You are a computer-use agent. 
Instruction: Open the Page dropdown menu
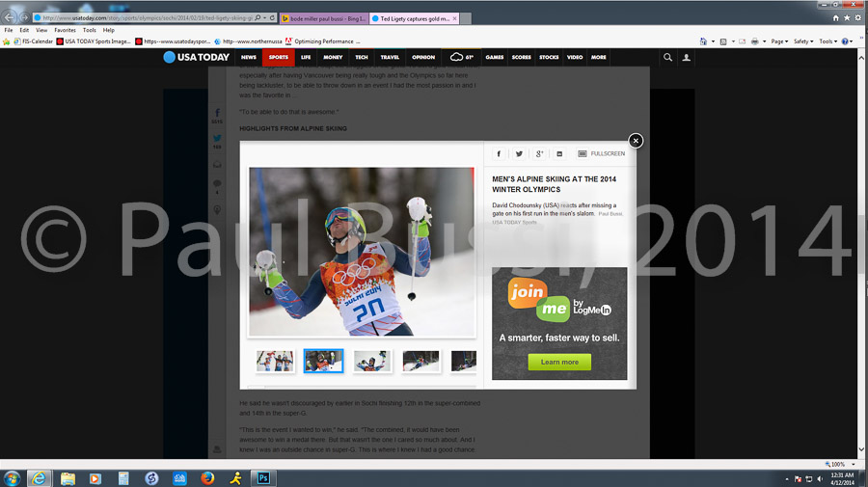(x=779, y=41)
